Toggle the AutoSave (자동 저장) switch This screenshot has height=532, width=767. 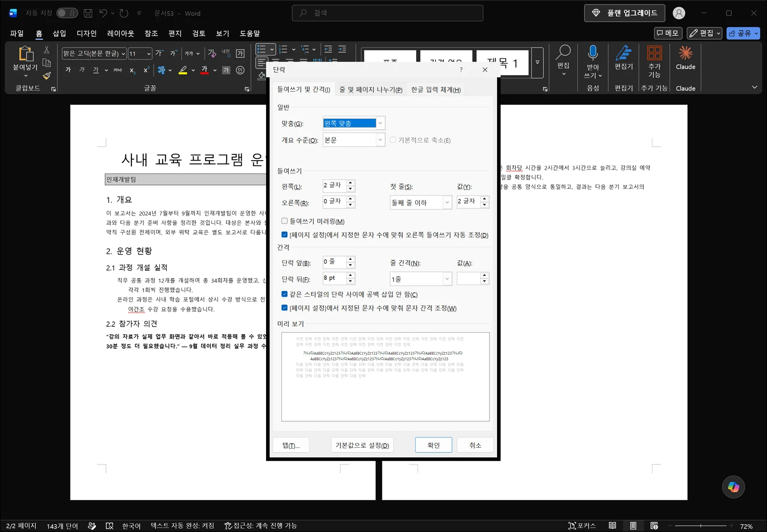67,13
